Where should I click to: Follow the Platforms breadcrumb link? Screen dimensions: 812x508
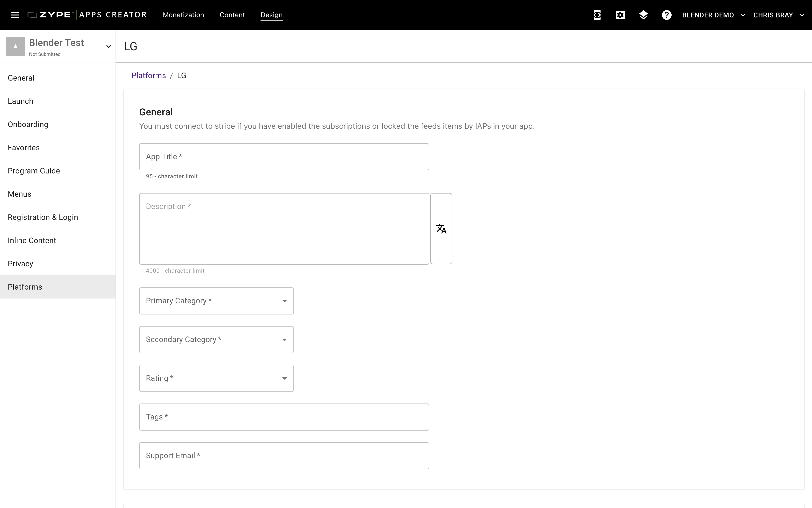149,75
